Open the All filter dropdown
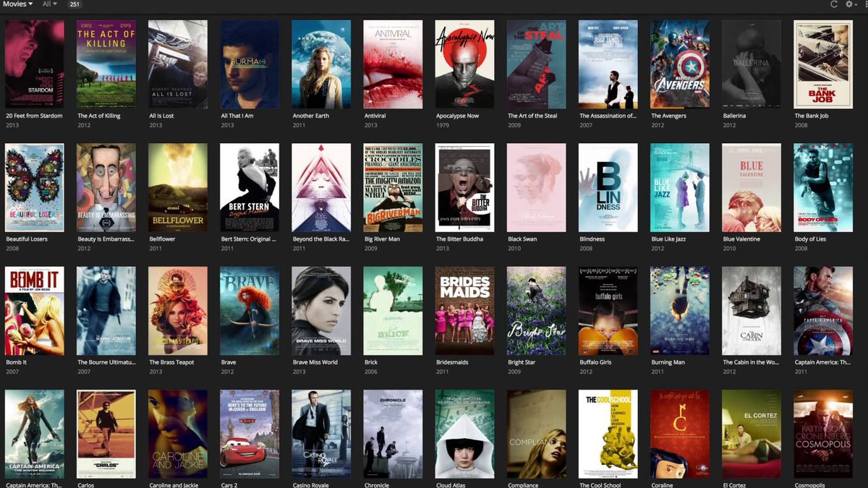 click(x=48, y=4)
